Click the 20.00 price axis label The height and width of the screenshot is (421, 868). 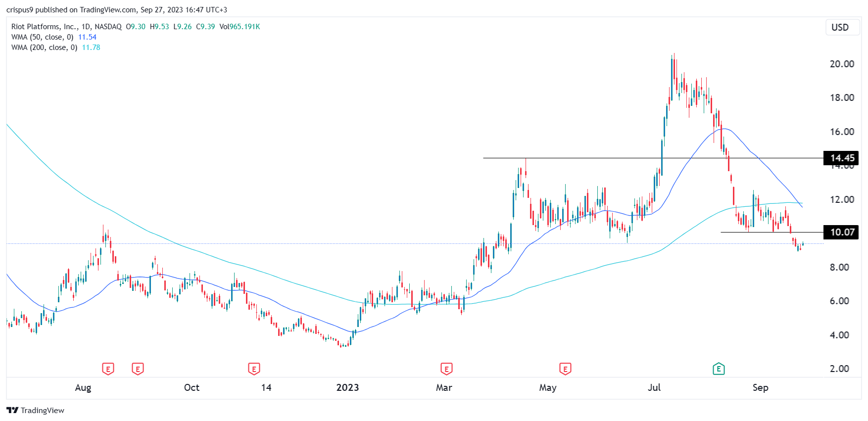tap(842, 64)
